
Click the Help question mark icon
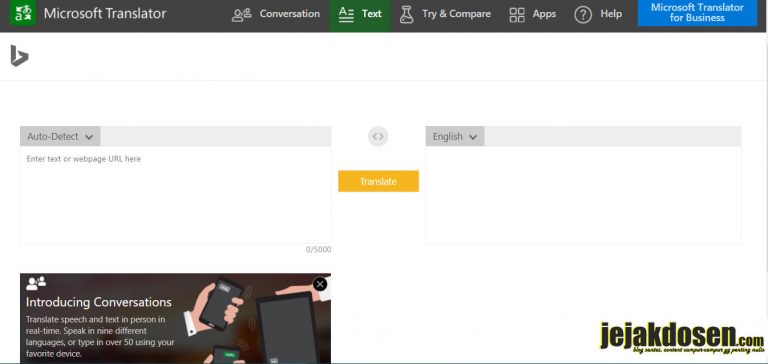coord(583,15)
